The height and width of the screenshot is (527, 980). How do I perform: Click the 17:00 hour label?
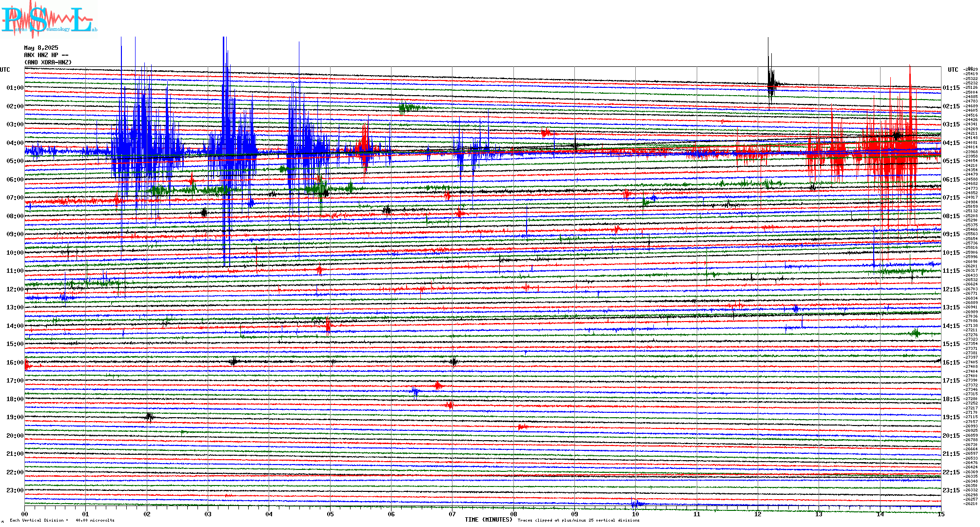[x=15, y=381]
